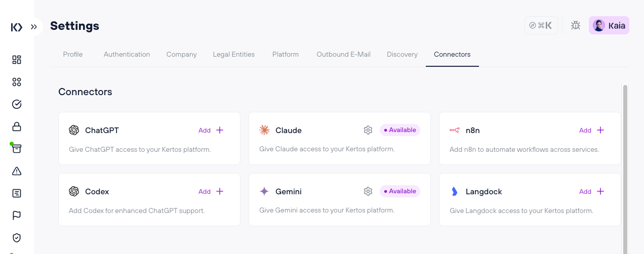The image size is (644, 254).
Task: Click the bug report icon
Action: pos(576,25)
